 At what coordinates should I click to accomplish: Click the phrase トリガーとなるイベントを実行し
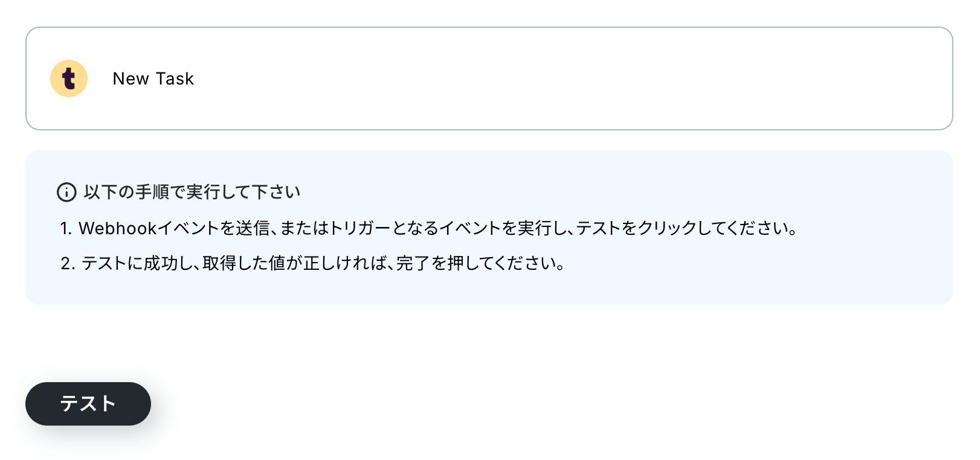tap(446, 228)
